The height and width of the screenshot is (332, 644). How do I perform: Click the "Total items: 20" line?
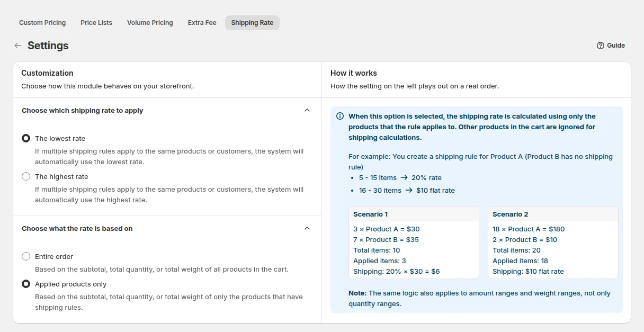point(516,250)
